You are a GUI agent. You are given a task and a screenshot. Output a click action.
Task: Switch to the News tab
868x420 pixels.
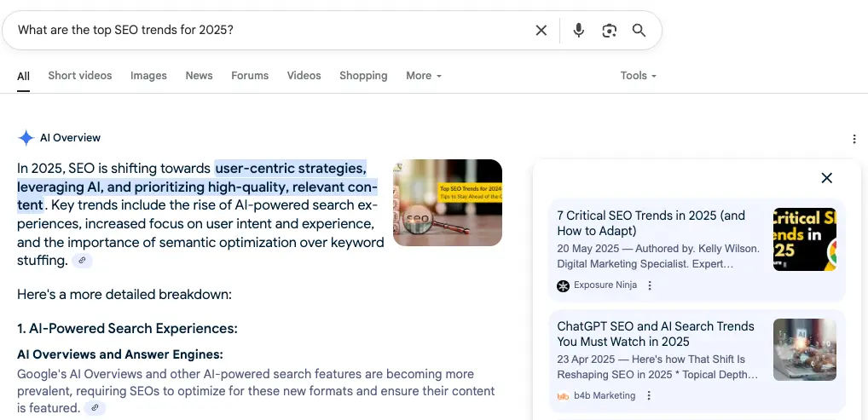(199, 75)
